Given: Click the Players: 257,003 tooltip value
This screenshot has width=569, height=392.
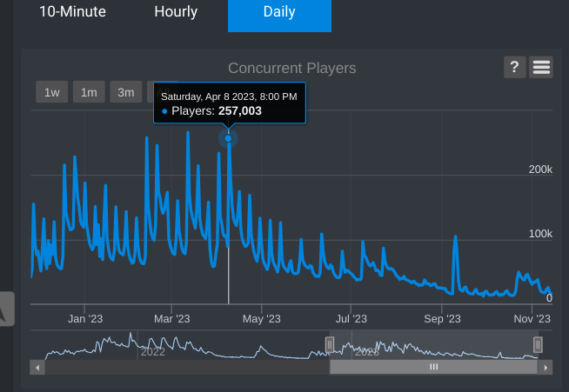Looking at the screenshot, I should pyautogui.click(x=217, y=110).
